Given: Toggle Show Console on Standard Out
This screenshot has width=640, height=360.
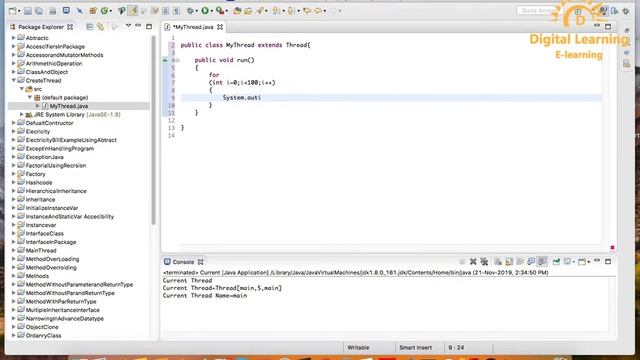Looking at the screenshot, I should (531, 262).
